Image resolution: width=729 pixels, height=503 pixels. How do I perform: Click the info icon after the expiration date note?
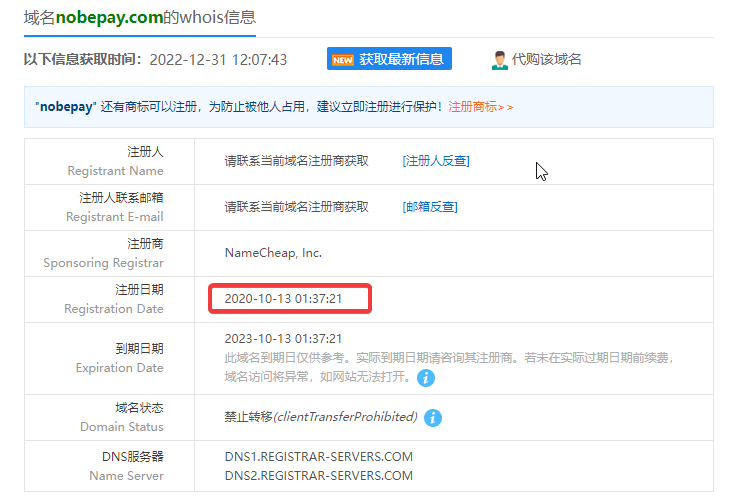pyautogui.click(x=427, y=378)
